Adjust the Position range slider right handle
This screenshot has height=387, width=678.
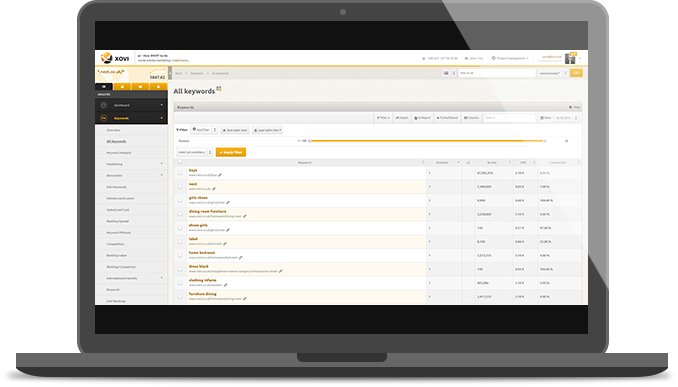tap(545, 141)
